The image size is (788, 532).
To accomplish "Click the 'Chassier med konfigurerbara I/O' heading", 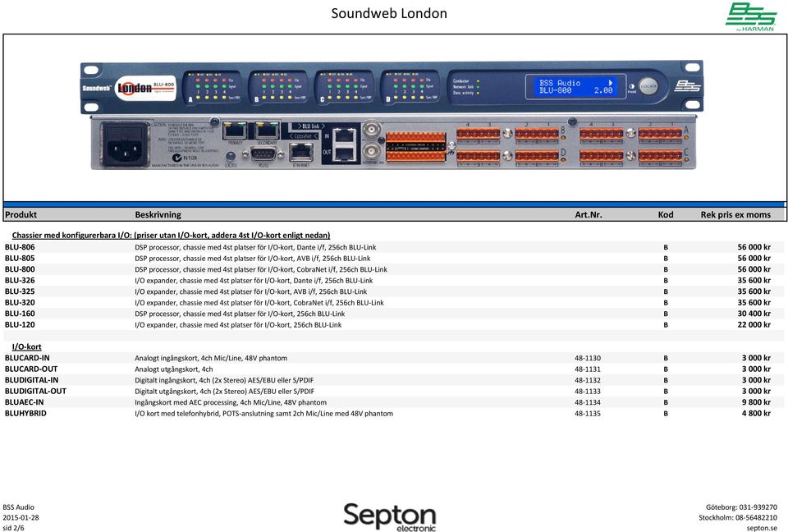I will 171,236.
